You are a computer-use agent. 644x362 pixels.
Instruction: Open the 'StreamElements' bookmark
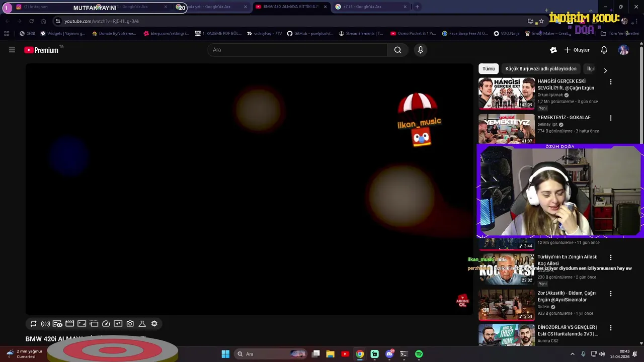click(361, 34)
